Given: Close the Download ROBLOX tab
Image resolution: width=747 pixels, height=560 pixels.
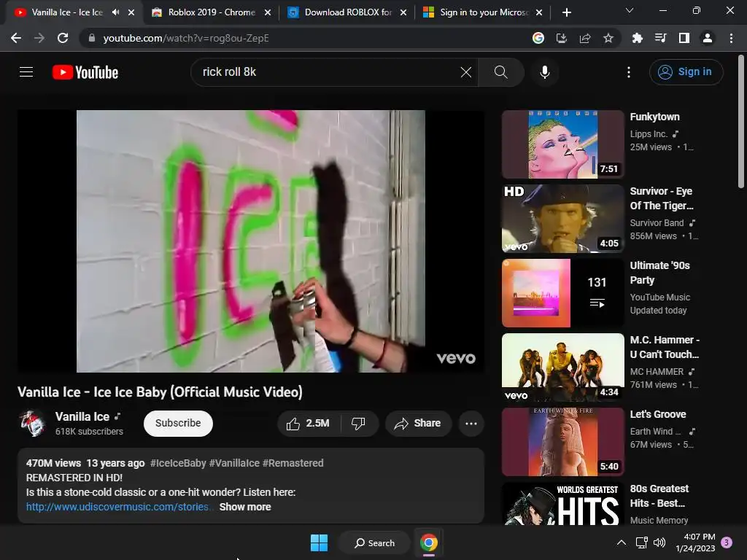Looking at the screenshot, I should point(403,12).
